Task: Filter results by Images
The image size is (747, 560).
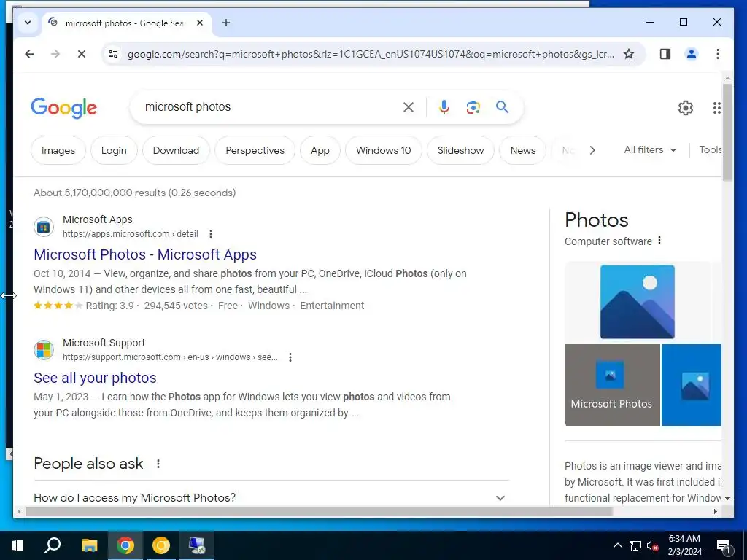Action: (58, 150)
